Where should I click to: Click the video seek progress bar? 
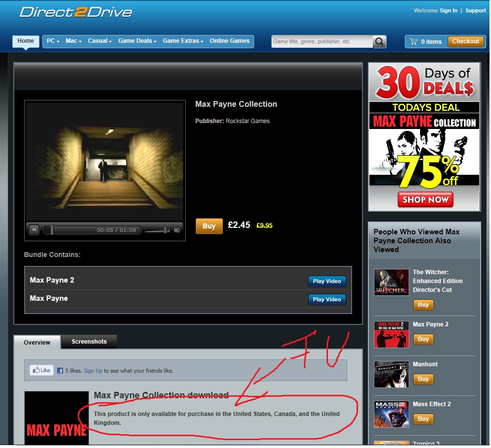click(93, 230)
